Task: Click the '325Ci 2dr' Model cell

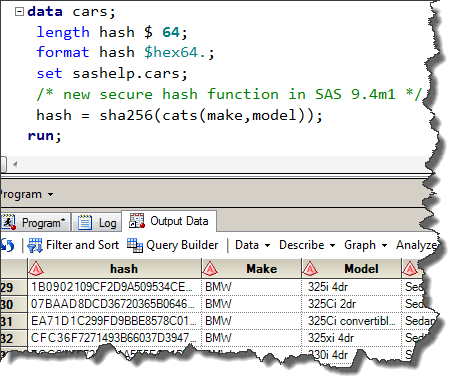Action: (352, 304)
